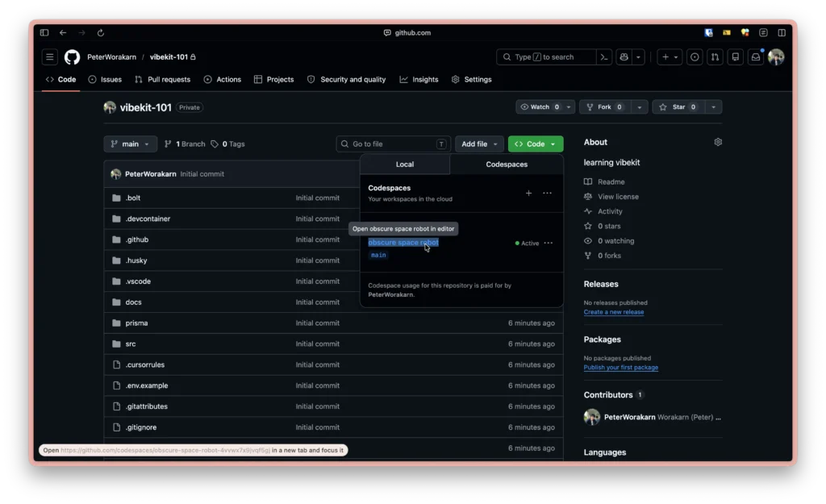This screenshot has height=504, width=826.
Task: Open the .cursorrules file
Action: click(x=145, y=364)
